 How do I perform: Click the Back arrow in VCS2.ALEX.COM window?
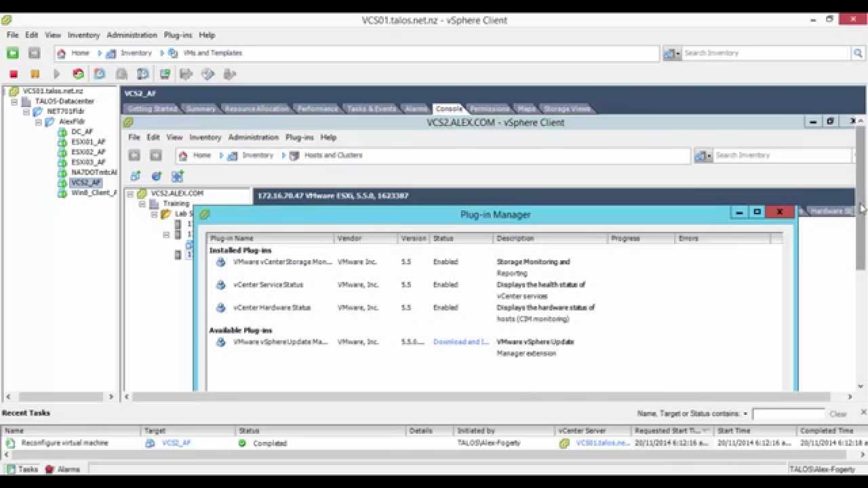pos(134,155)
